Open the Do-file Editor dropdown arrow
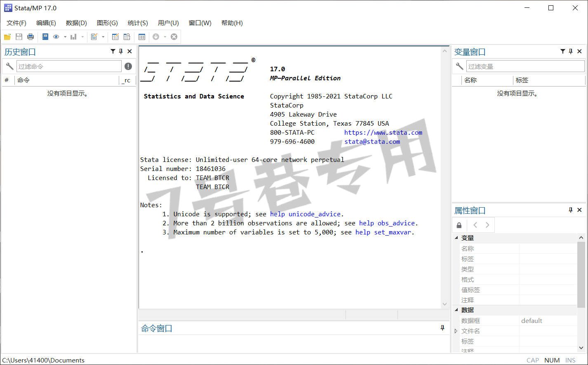 pyautogui.click(x=103, y=37)
